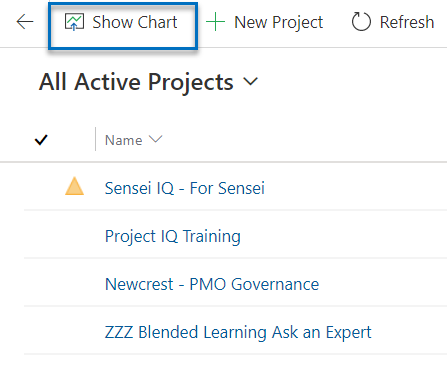Toggle the select-all checkmark in header
Viewport: 447px width, 373px height.
click(x=41, y=140)
